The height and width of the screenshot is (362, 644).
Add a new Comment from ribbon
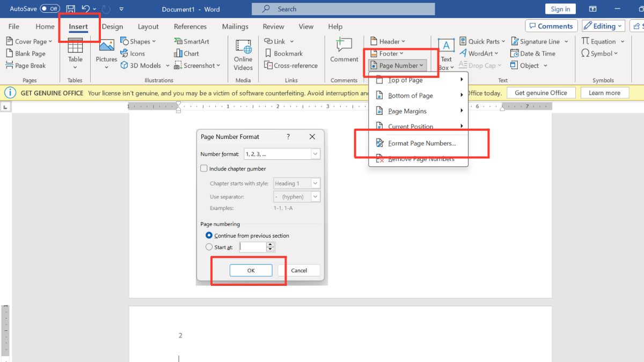coord(344,50)
